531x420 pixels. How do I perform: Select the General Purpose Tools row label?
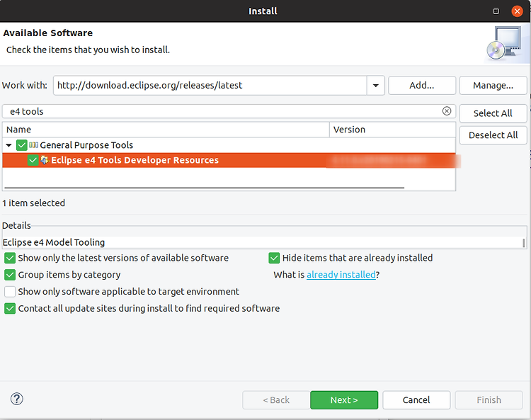pyautogui.click(x=86, y=145)
